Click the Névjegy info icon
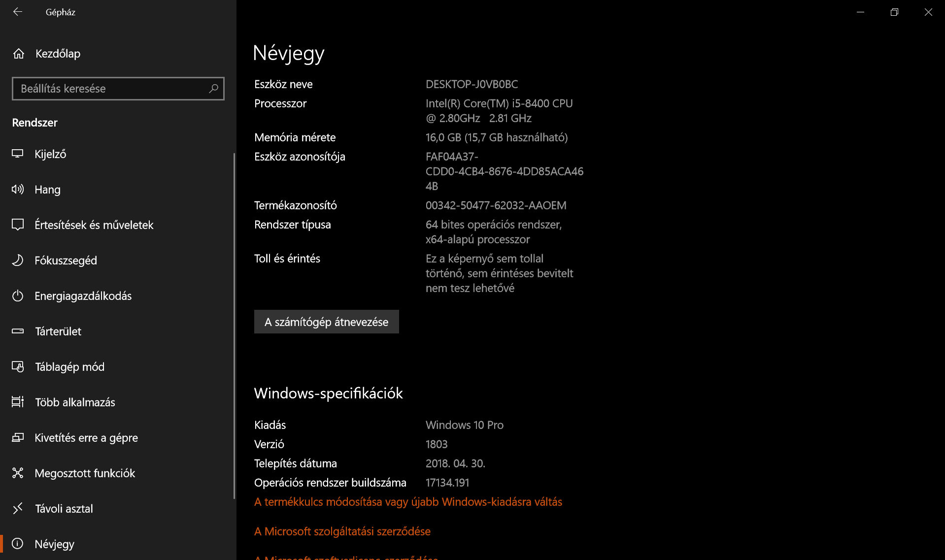The height and width of the screenshot is (560, 945). tap(18, 544)
